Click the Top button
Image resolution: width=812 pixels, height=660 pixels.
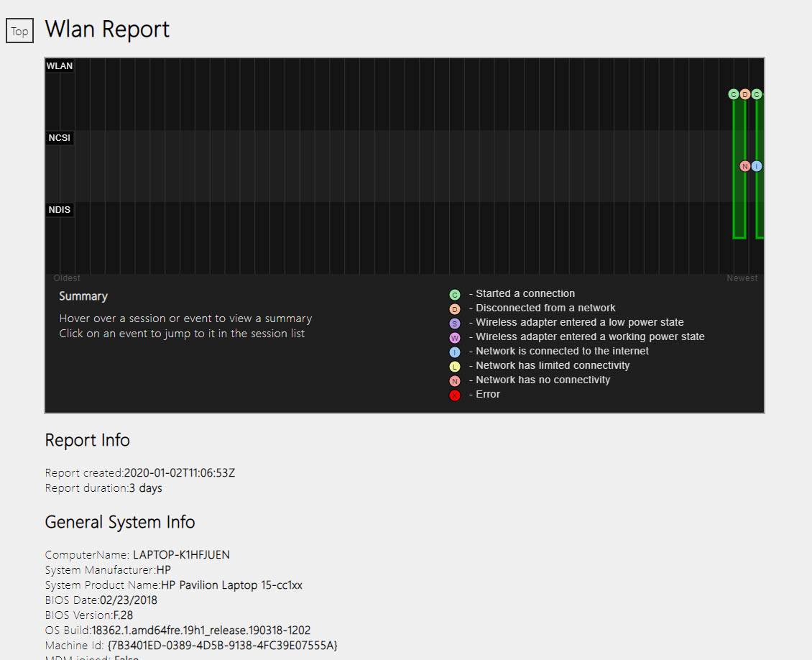point(19,32)
